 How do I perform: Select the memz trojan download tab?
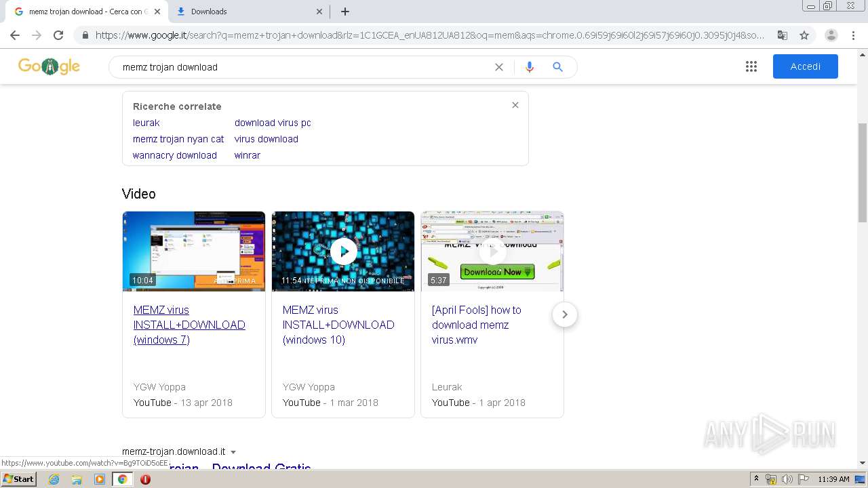[x=87, y=12]
